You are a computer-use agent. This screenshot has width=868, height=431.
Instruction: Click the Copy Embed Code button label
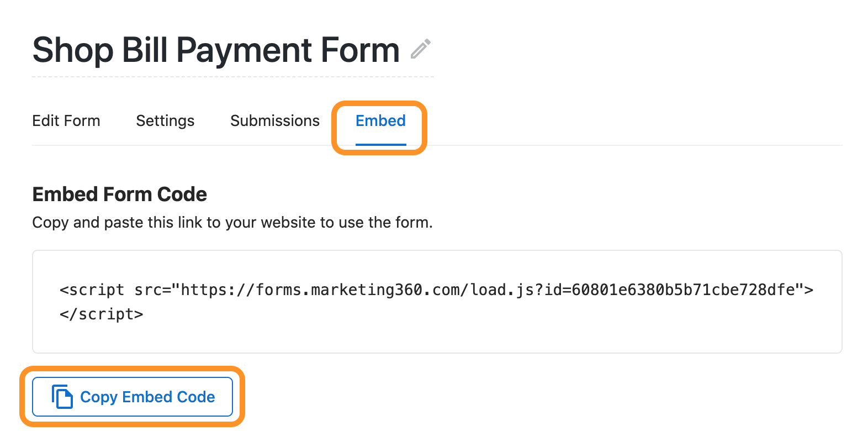pyautogui.click(x=147, y=397)
